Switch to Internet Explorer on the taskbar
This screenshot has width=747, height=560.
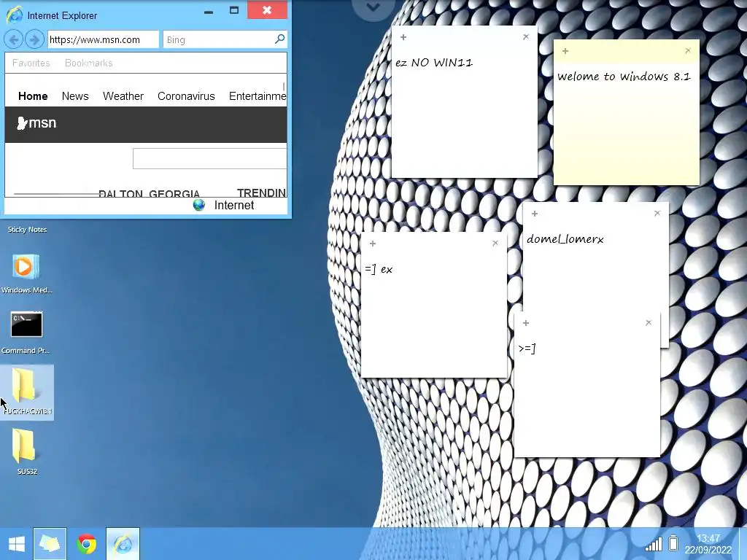tap(123, 544)
